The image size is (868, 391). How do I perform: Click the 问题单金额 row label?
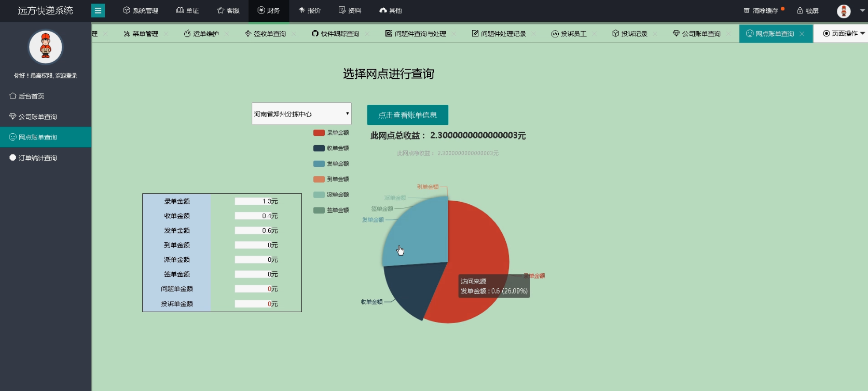click(177, 289)
